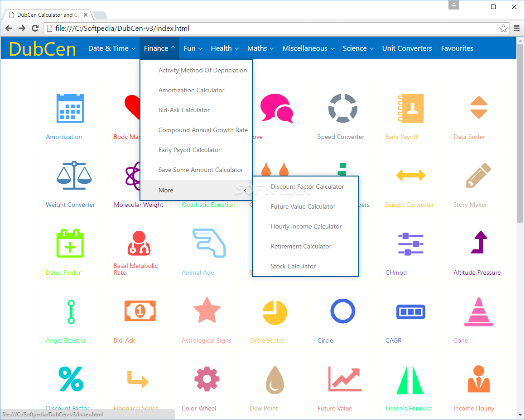
Task: Click the Dates Finder calendar-plus icon
Action: [70, 243]
